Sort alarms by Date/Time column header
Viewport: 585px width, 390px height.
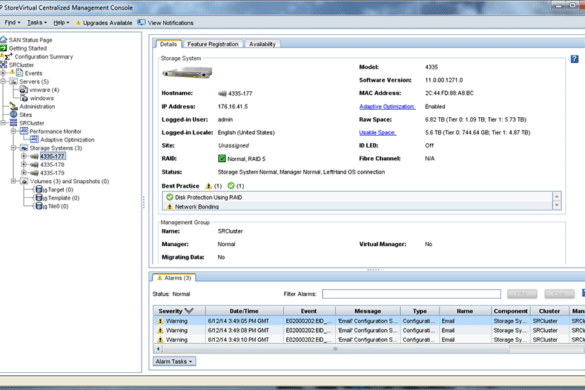point(244,311)
